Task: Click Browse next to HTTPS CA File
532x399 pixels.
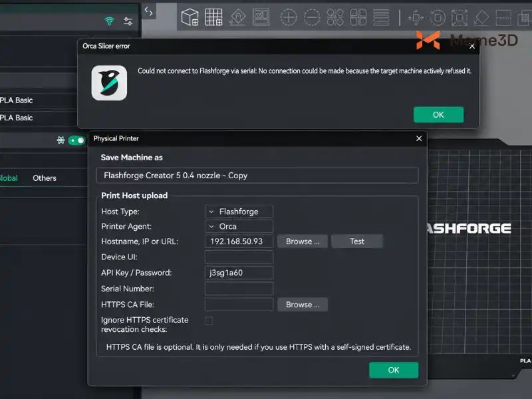Action: click(x=303, y=305)
